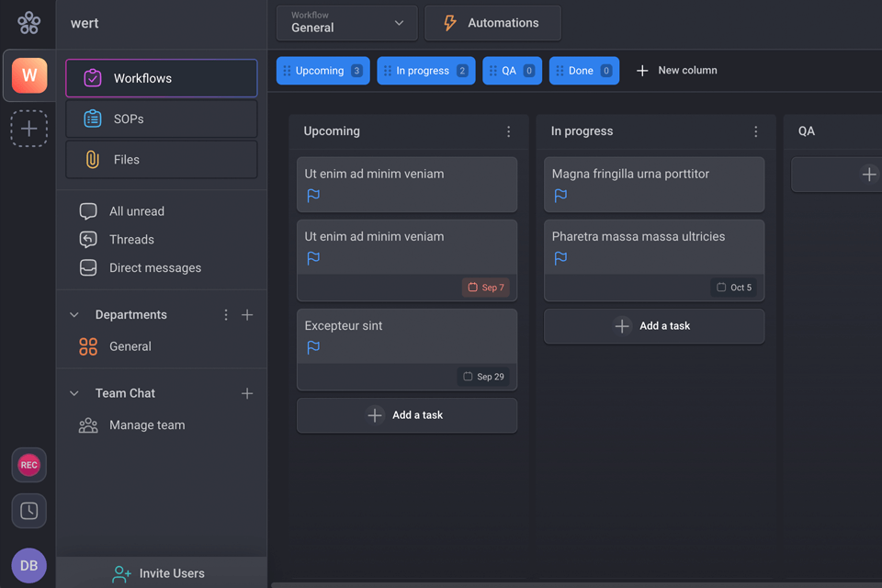Click the REC icon in left rail

point(28,465)
